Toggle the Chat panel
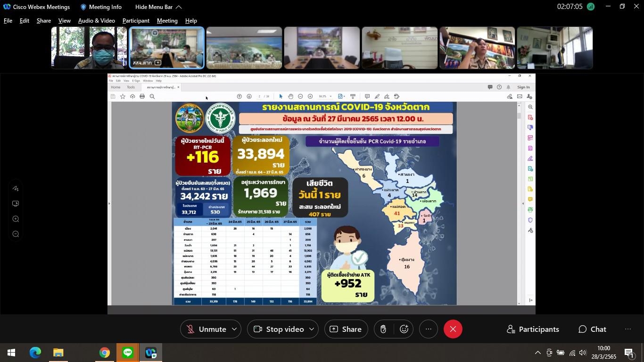The image size is (644, 362). click(x=592, y=329)
